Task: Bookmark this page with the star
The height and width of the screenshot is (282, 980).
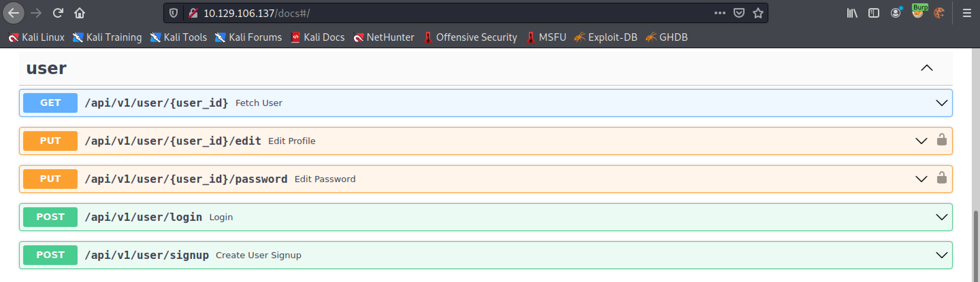Action: tap(758, 13)
